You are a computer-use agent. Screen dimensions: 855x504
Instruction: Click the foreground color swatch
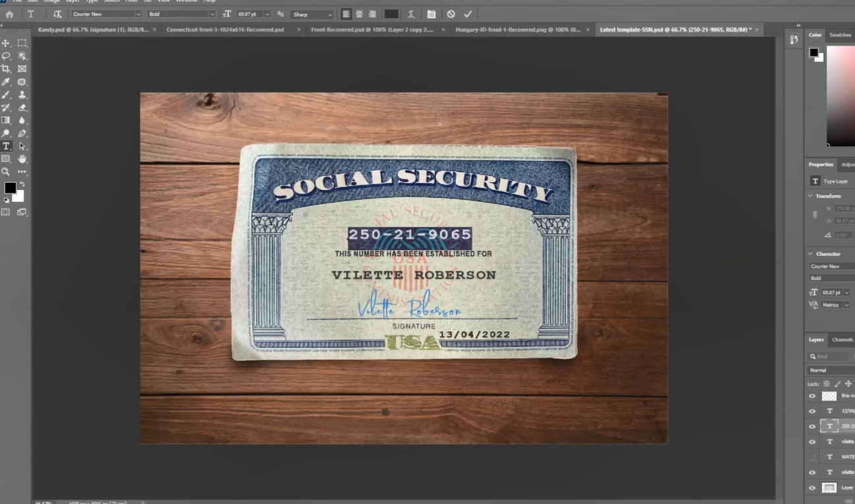pos(9,188)
